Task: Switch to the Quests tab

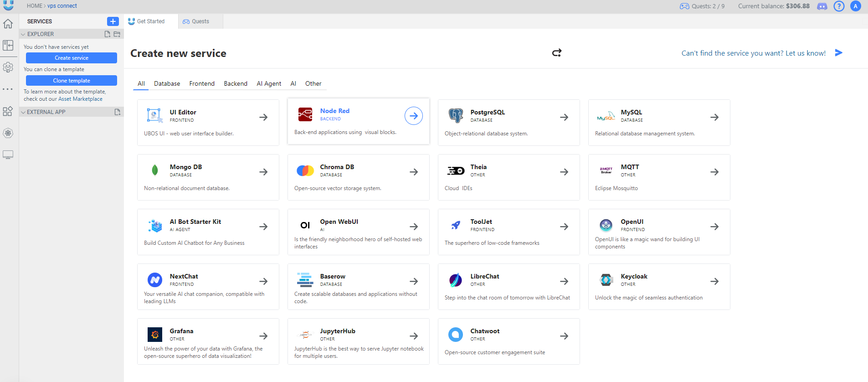Action: tap(200, 21)
